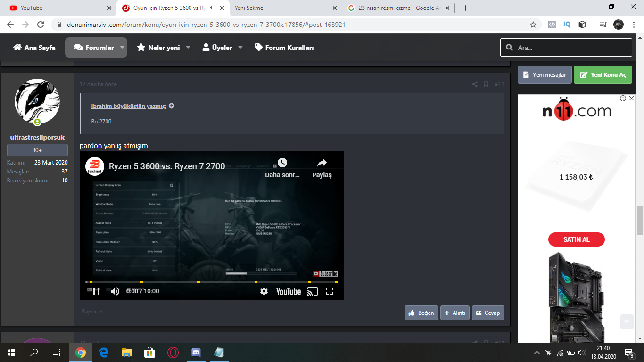Viewport: 644px width, 362px height.
Task: Switch to the Yeni Sekme tab
Action: 286,8
